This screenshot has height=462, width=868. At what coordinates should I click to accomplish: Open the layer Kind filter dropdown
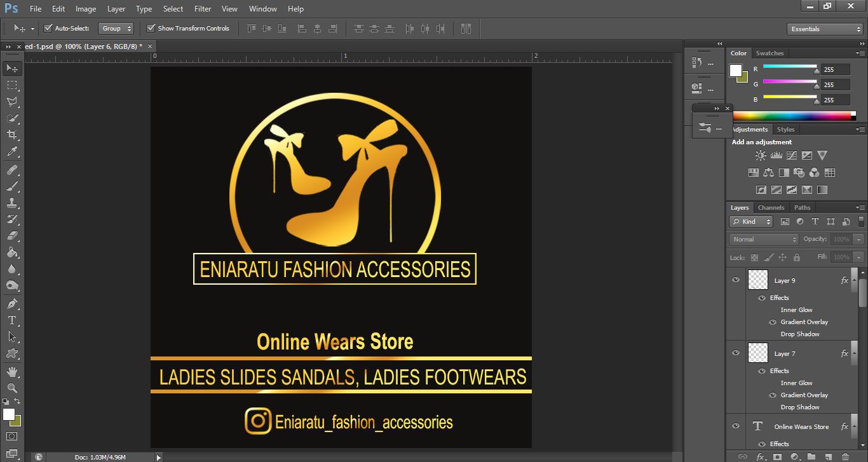pos(751,222)
